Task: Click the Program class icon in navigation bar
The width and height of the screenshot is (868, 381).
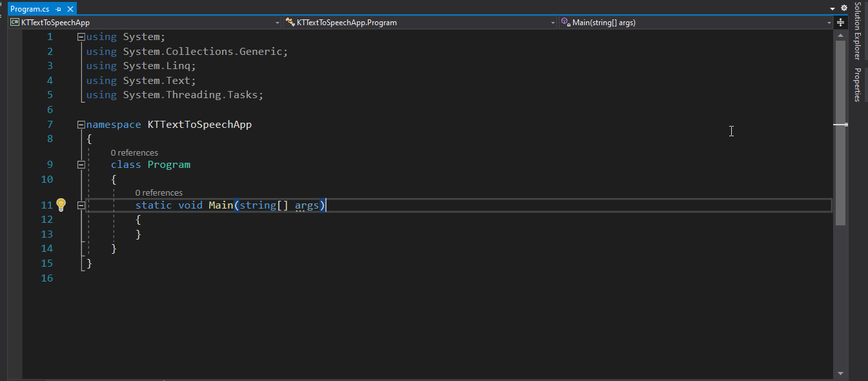Action: point(290,23)
